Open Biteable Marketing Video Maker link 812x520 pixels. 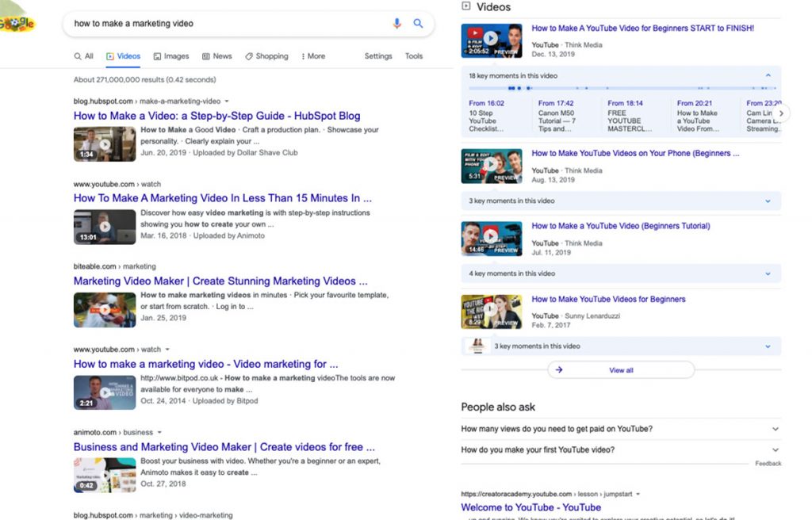pyautogui.click(x=220, y=281)
